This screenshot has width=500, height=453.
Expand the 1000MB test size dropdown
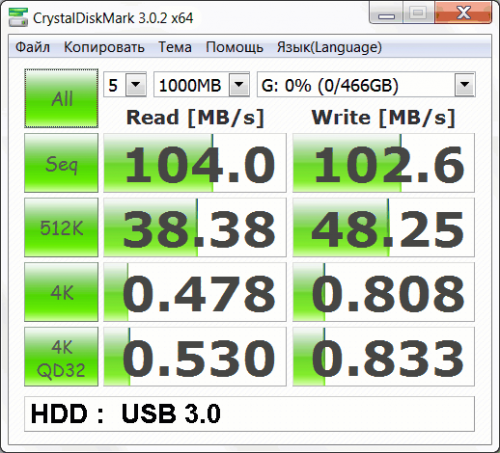point(239,84)
